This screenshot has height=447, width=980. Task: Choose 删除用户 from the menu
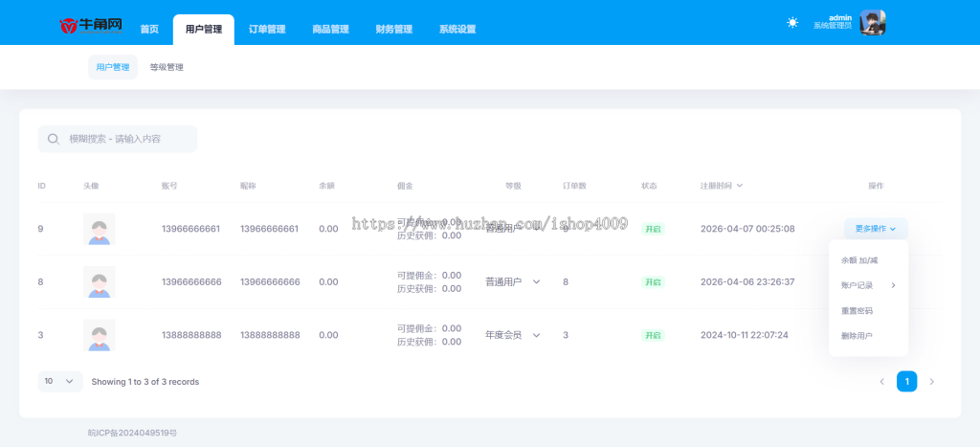(868, 336)
